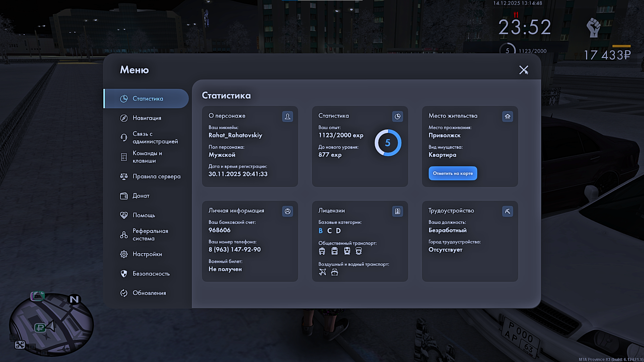Click the character profile icon in О персонаже card
Image resolution: width=644 pixels, height=362 pixels.
point(287,116)
